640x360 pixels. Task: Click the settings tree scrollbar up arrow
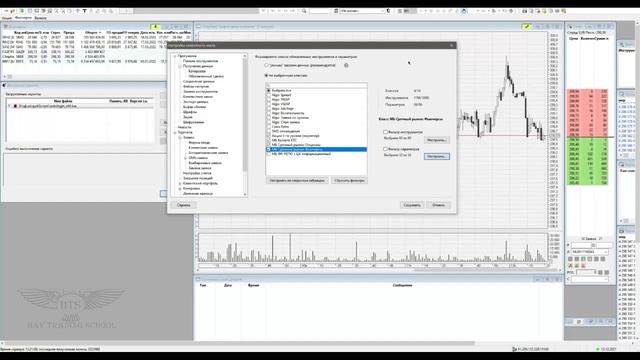coord(245,56)
